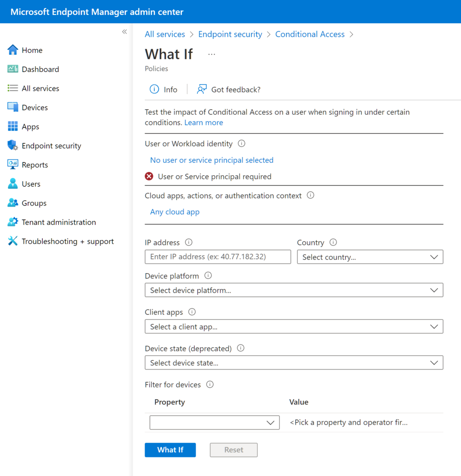Click the Tenant administration gear icon

coord(13,222)
